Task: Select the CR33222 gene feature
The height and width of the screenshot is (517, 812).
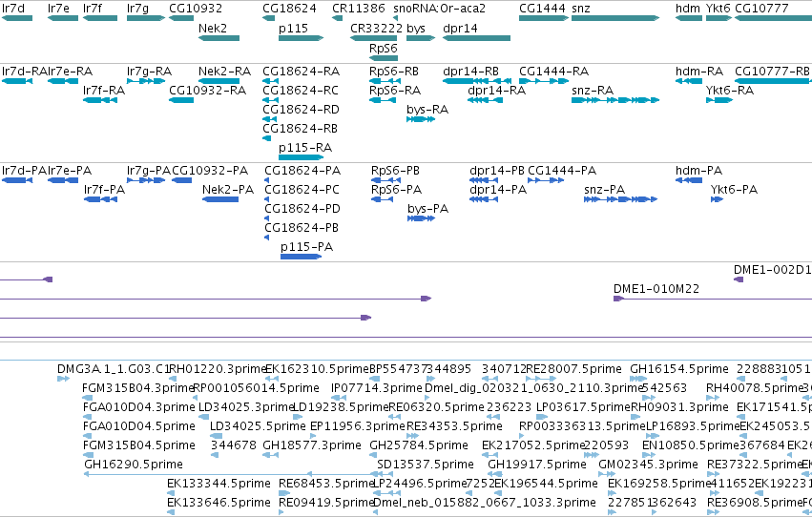Action: (x=373, y=38)
